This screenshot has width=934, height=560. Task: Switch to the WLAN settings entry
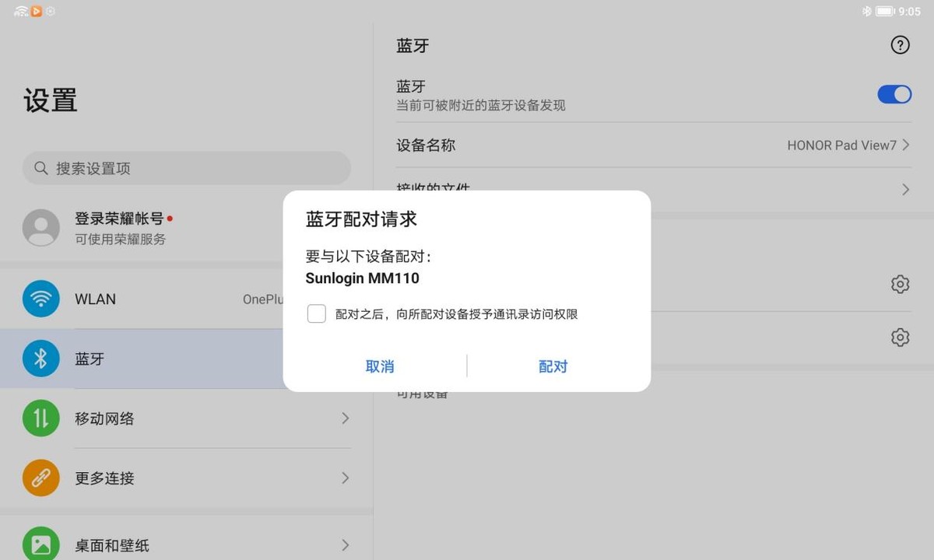(x=96, y=299)
